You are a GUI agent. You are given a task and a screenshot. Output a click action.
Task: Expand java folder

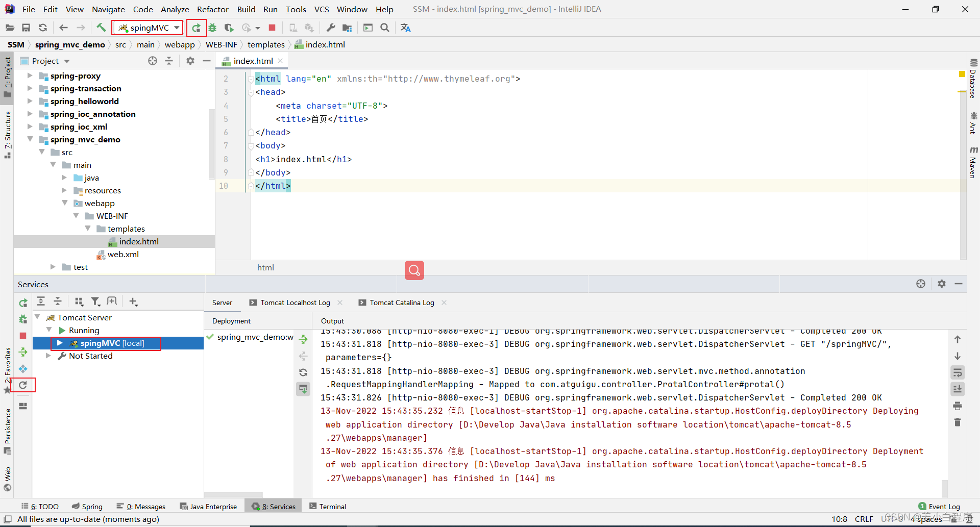[64, 178]
